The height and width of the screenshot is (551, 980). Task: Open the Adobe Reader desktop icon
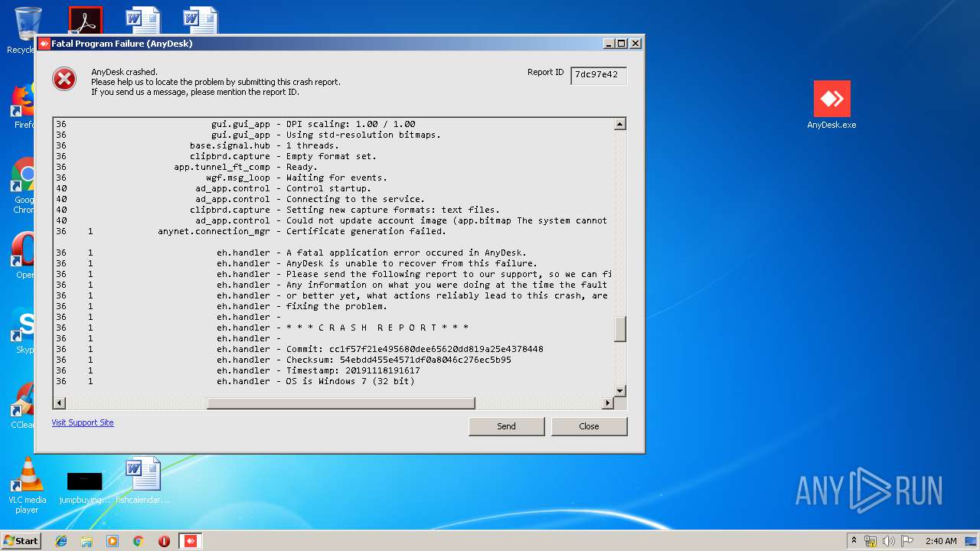pyautogui.click(x=85, y=21)
